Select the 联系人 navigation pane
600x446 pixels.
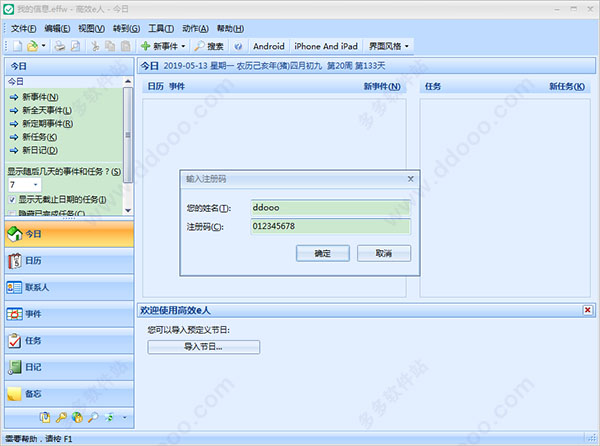coord(69,287)
